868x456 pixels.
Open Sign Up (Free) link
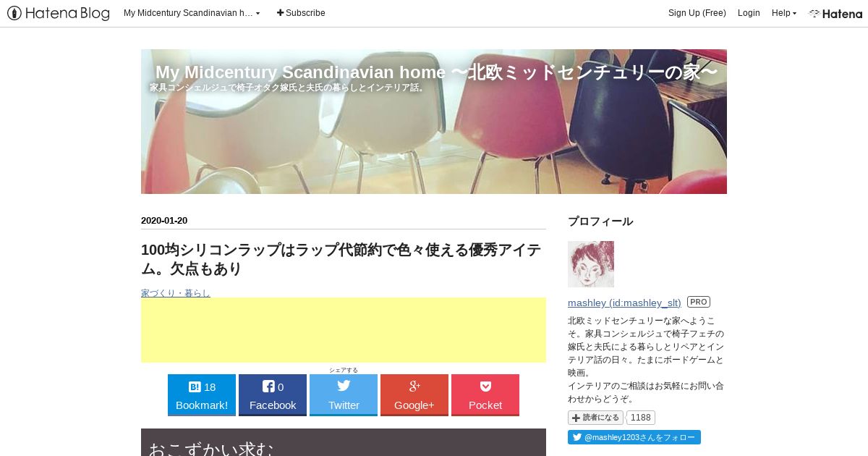(697, 13)
